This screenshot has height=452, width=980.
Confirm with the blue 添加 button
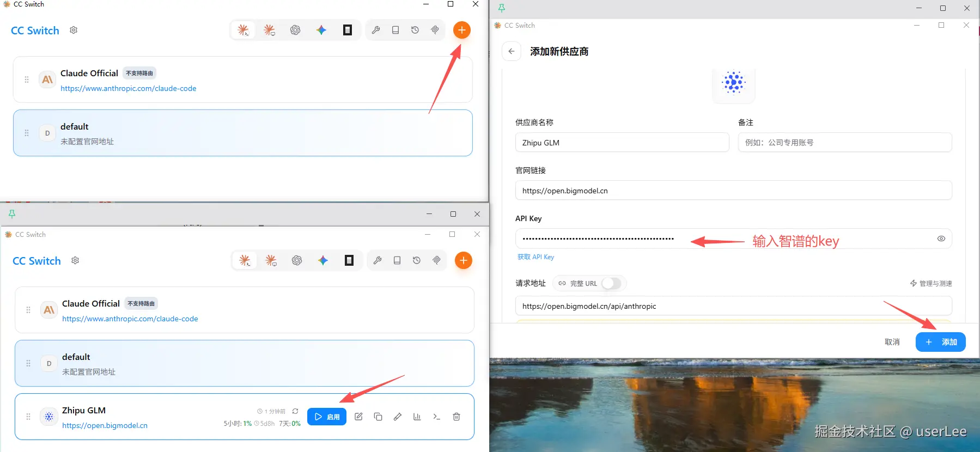tap(941, 342)
